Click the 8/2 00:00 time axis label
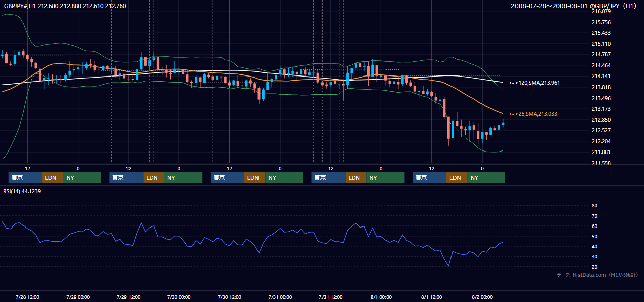 tap(482, 297)
